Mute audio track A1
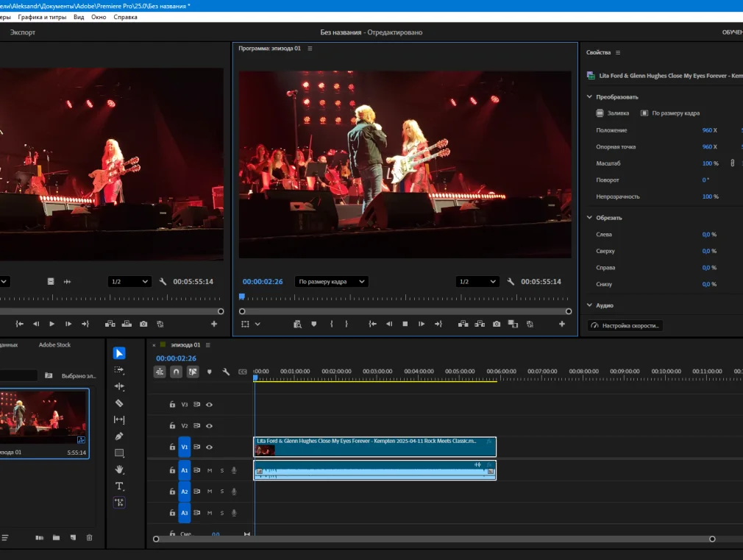The height and width of the screenshot is (560, 743). pyautogui.click(x=210, y=470)
